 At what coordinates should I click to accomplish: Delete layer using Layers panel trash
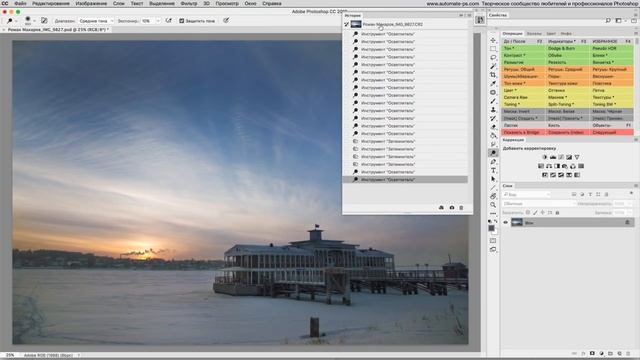628,353
